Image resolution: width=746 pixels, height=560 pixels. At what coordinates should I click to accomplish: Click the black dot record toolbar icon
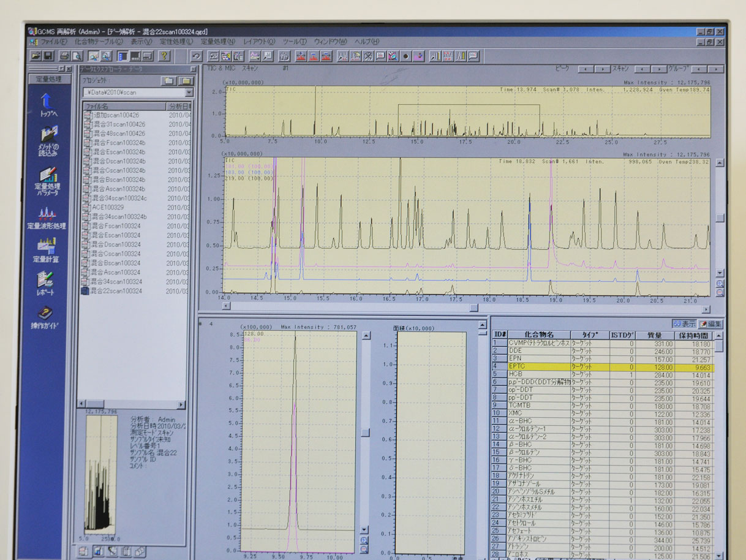tap(405, 56)
